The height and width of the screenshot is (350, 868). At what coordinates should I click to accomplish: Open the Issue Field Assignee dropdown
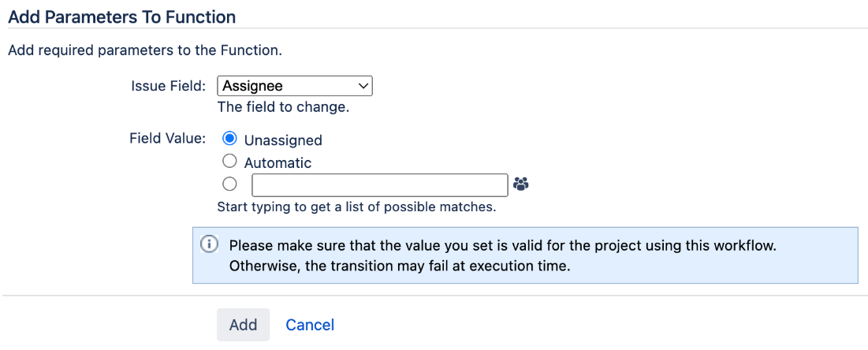[x=295, y=87]
